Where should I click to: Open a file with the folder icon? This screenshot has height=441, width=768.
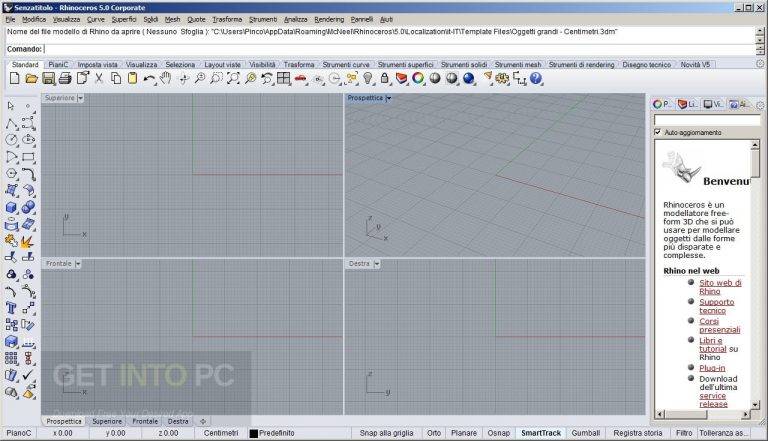[x=31, y=78]
